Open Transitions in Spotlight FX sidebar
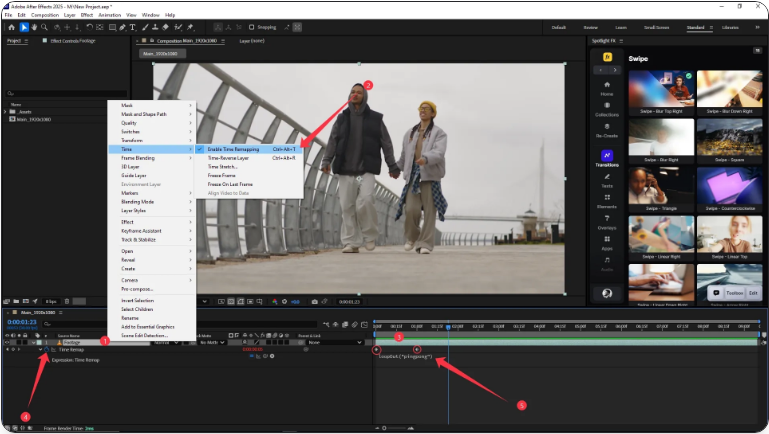 click(x=607, y=160)
